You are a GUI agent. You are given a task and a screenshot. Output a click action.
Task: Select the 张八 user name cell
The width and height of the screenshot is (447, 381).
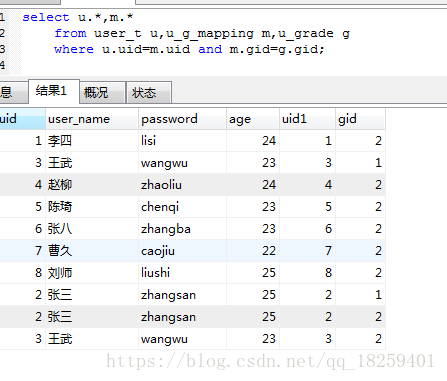pos(92,229)
